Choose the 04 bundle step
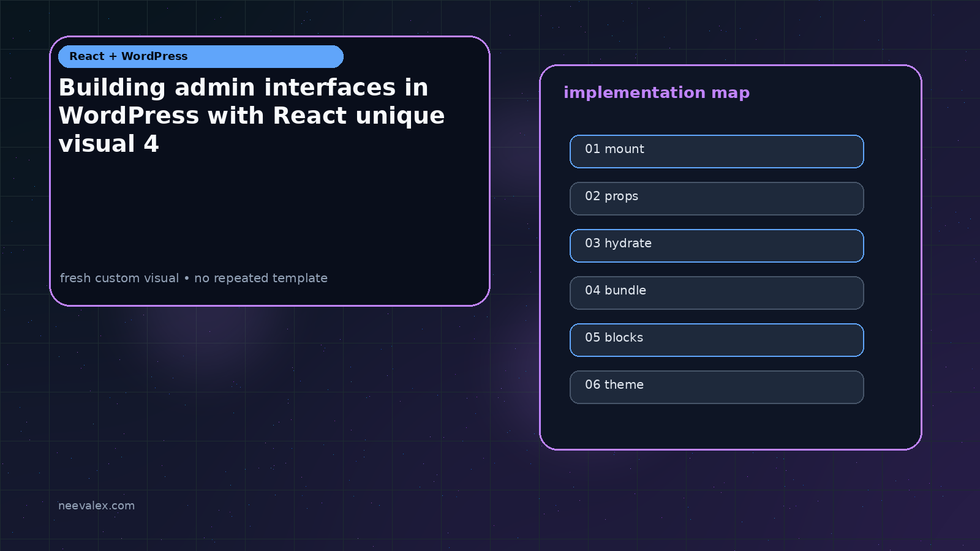980x551 pixels. tap(717, 293)
